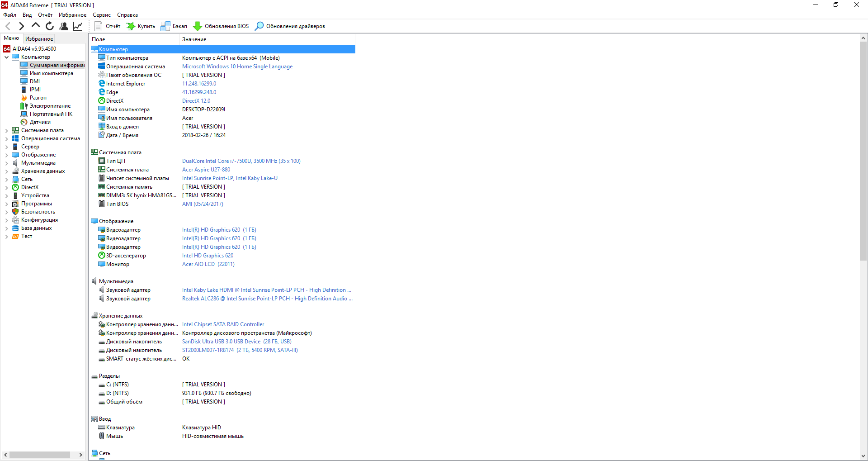Click the user favorites icon
Viewport: 868px width, 461px height.
[x=64, y=26]
